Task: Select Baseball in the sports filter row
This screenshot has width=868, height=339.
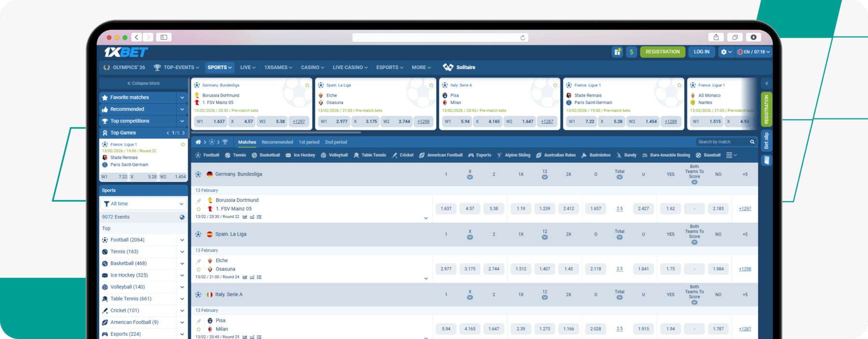Action: 708,155
